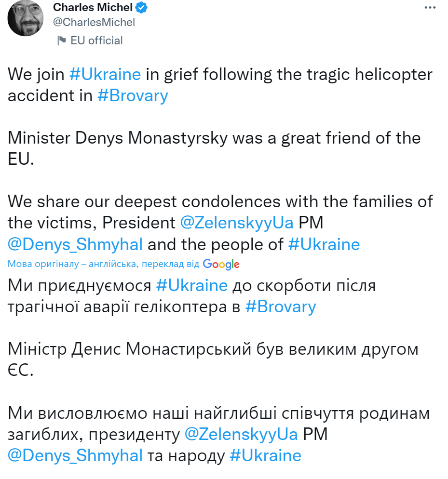Open the Charles Michel display name link
This screenshot has height=479, width=448.
coord(93,8)
